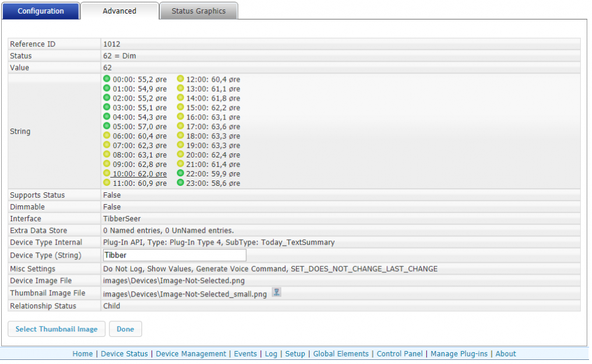Open the Status Graphics tab

coord(198,11)
